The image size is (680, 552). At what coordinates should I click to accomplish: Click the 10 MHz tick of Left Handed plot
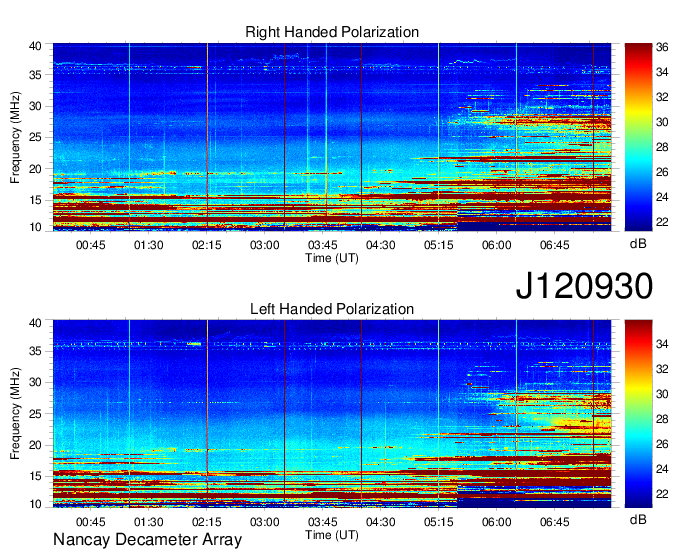(x=35, y=504)
